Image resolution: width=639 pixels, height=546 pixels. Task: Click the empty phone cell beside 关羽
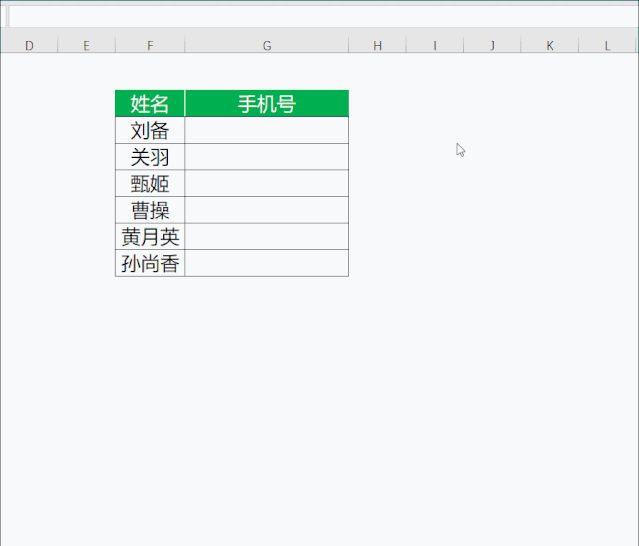click(x=267, y=157)
